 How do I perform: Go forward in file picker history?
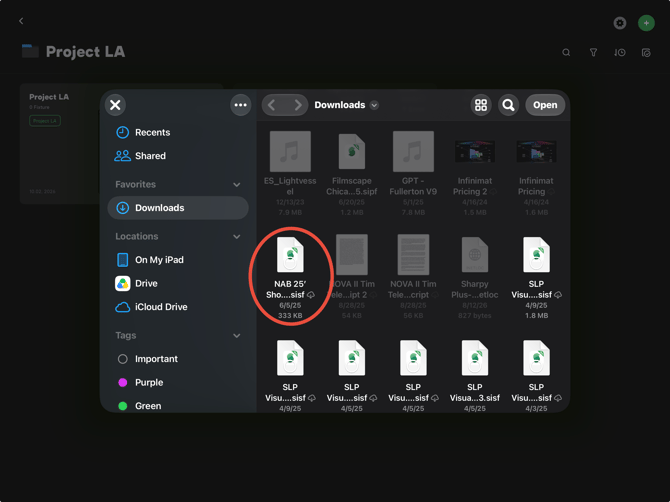click(x=298, y=105)
